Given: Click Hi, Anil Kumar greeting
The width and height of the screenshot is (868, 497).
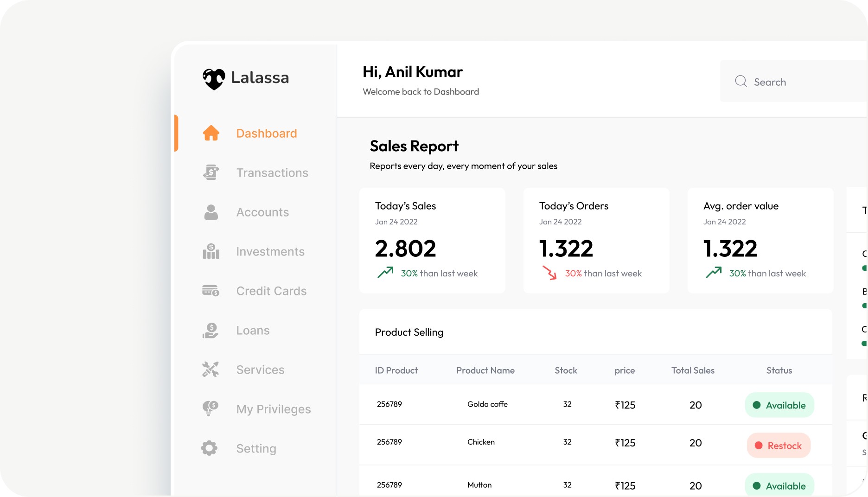Looking at the screenshot, I should pos(413,72).
